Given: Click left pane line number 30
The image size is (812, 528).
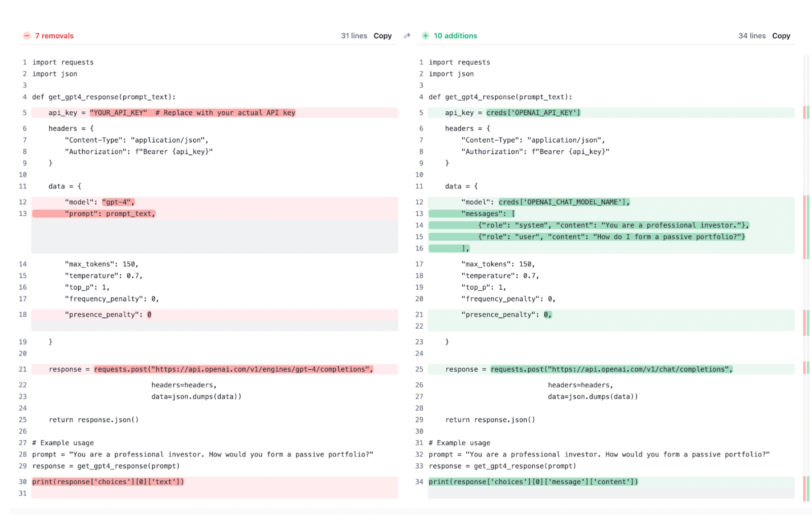Looking at the screenshot, I should (23, 482).
